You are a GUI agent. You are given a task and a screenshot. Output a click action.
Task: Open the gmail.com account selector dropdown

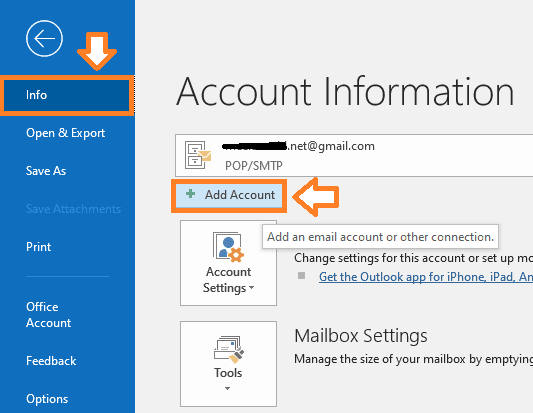click(x=354, y=155)
